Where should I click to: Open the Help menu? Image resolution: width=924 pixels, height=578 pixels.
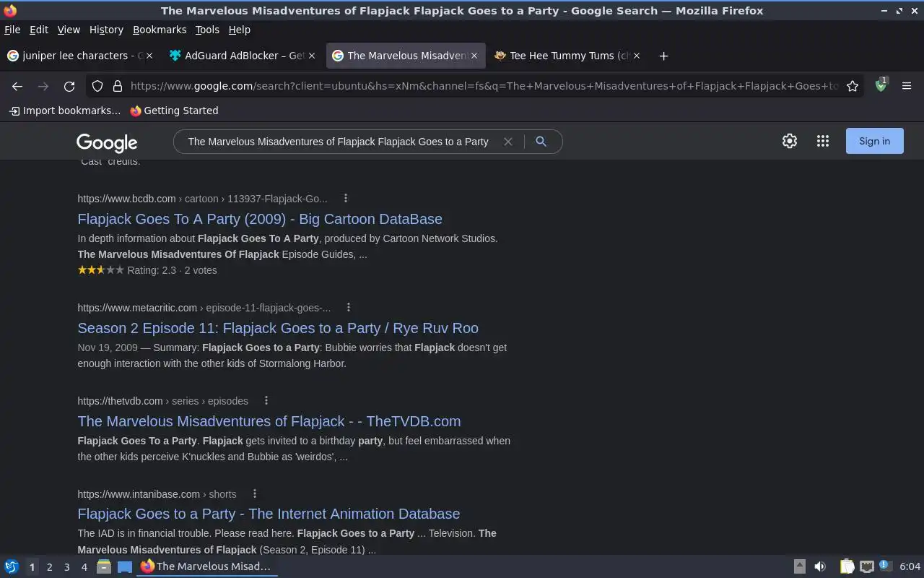240,30
